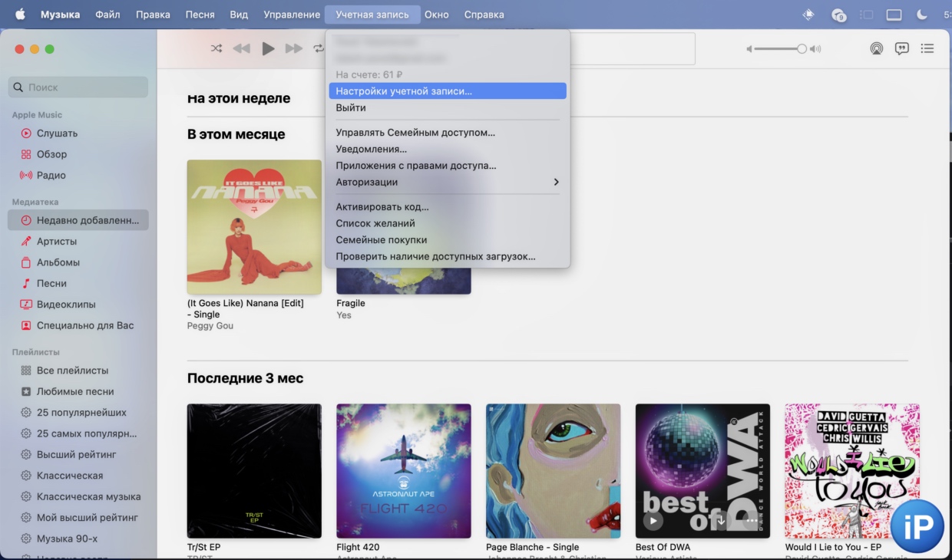Close the Учетная запись menu

(x=372, y=15)
